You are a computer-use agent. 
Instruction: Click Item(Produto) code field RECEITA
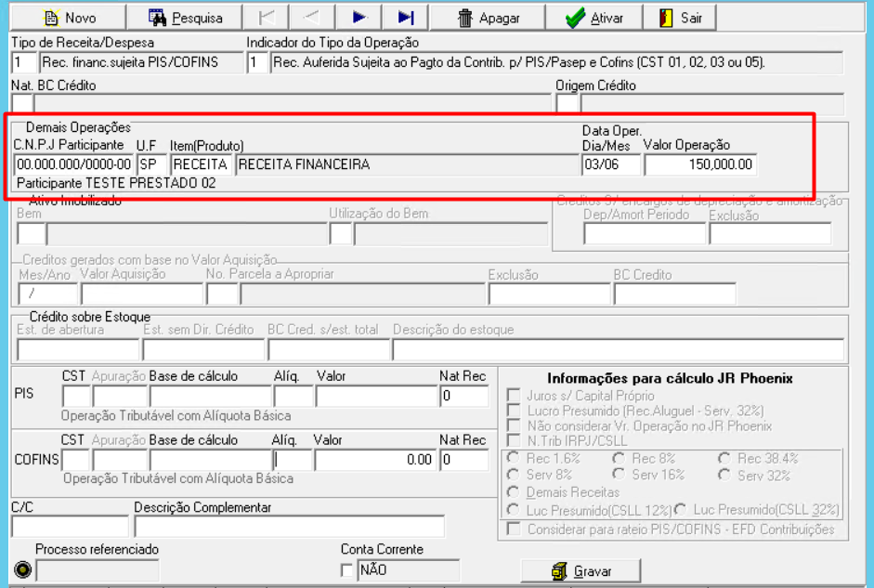pyautogui.click(x=201, y=164)
